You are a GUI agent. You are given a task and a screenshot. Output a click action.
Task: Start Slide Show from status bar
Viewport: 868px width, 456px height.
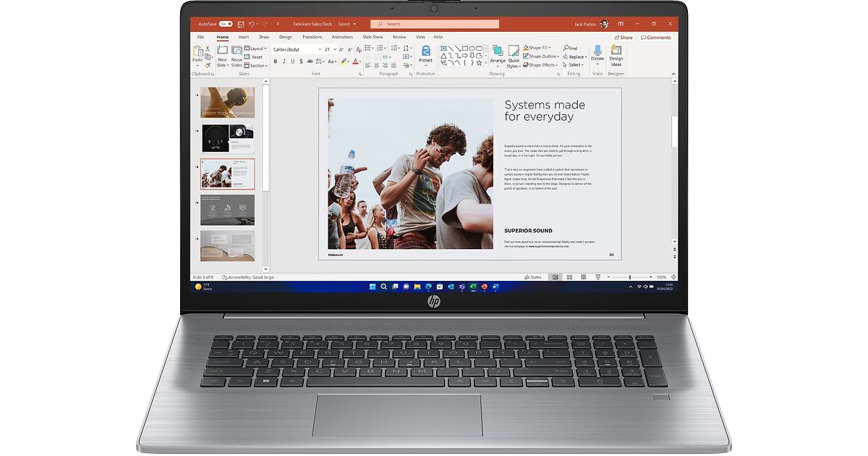click(597, 277)
